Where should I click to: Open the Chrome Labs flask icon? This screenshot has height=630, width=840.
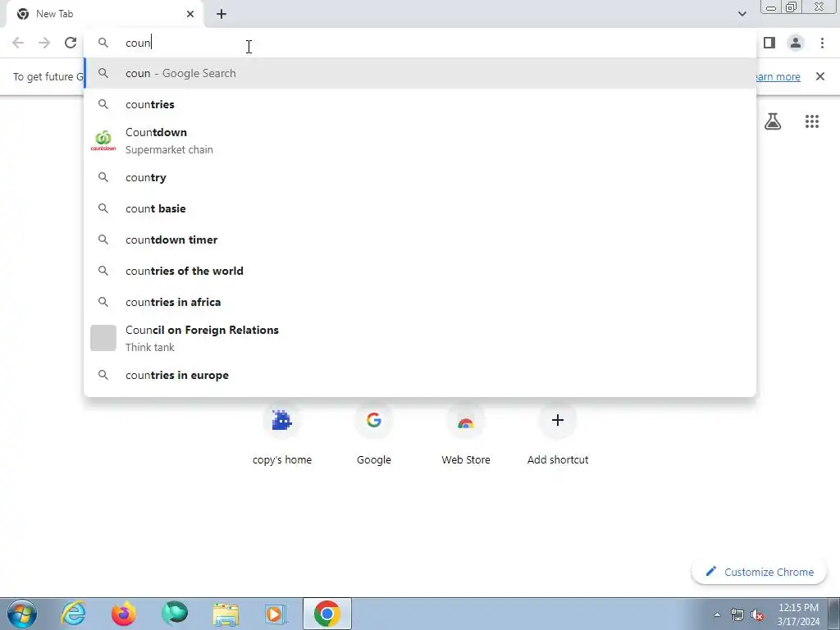tap(773, 121)
